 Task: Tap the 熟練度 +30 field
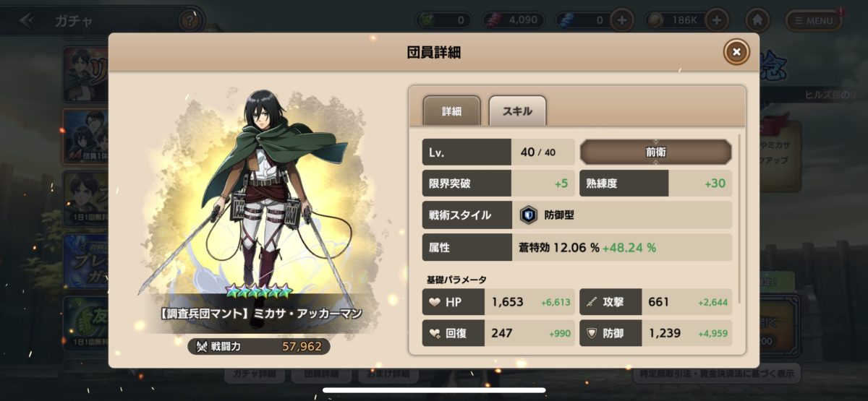point(655,184)
